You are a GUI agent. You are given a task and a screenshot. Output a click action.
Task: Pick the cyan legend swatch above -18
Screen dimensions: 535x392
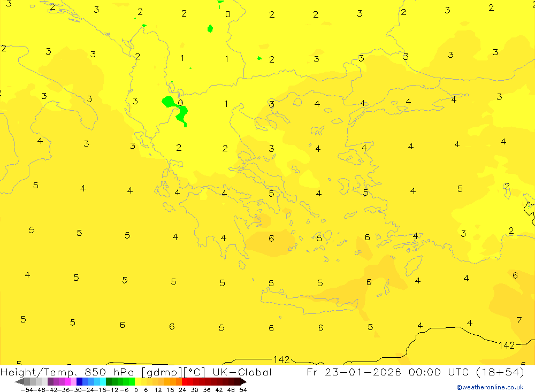click(103, 382)
